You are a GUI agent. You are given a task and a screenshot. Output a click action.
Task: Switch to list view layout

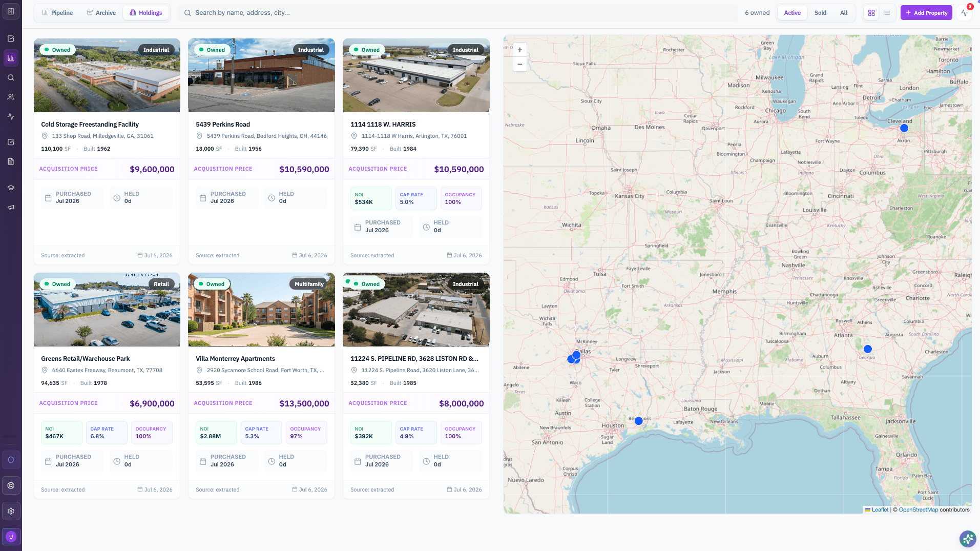click(887, 13)
